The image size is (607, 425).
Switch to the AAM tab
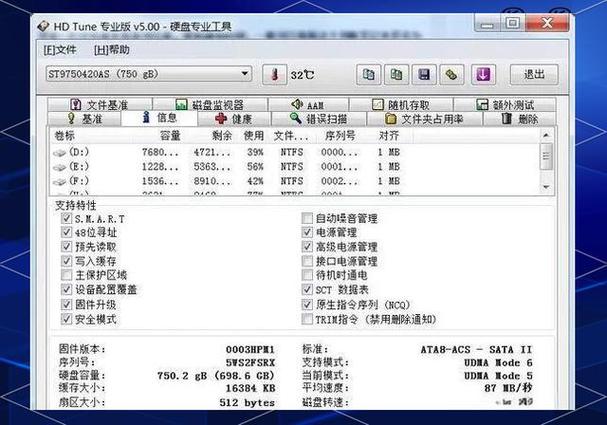[308, 105]
